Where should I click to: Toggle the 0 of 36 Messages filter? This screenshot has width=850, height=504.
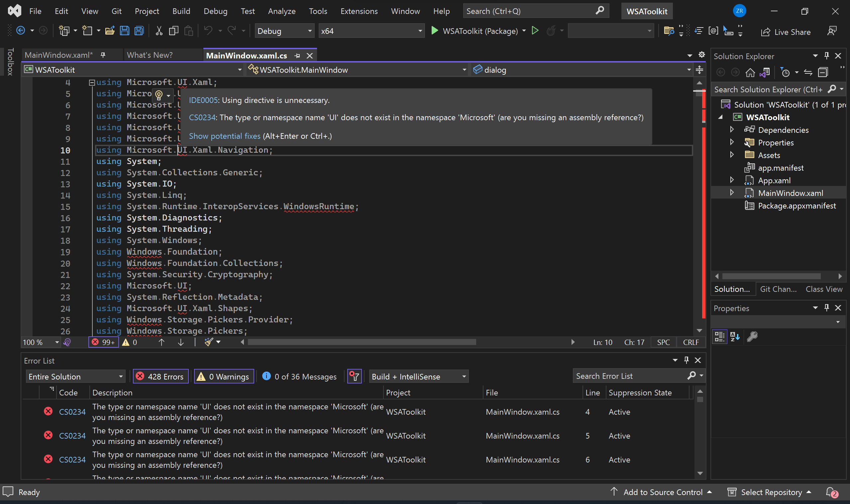[299, 376]
